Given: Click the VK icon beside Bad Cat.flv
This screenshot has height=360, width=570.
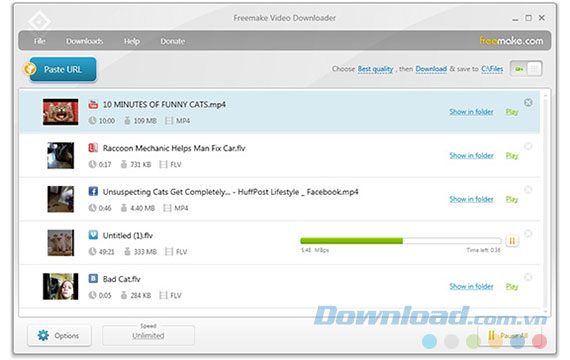Looking at the screenshot, I should [93, 279].
